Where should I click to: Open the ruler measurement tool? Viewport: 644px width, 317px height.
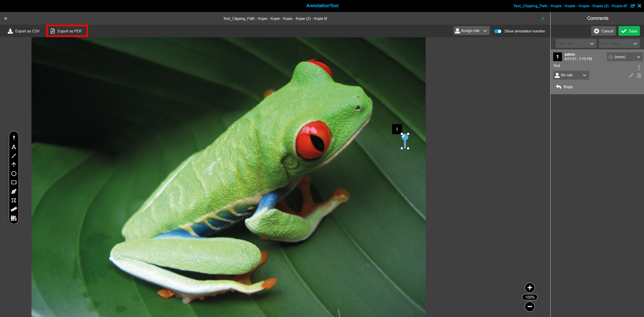coord(14,209)
